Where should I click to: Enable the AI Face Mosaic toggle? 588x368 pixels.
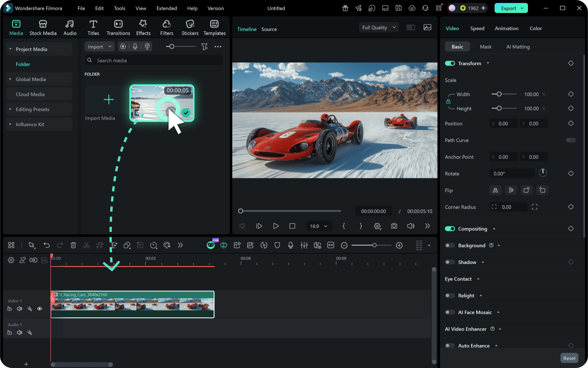click(450, 312)
